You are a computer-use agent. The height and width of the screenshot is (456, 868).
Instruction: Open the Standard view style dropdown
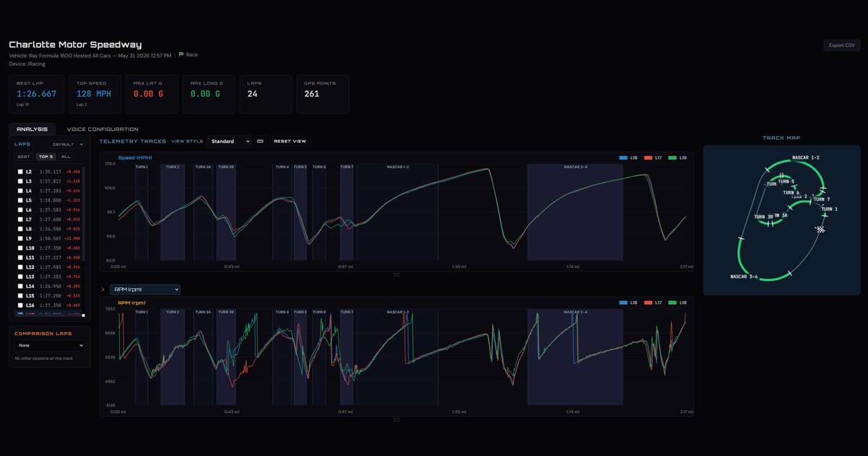coord(229,141)
